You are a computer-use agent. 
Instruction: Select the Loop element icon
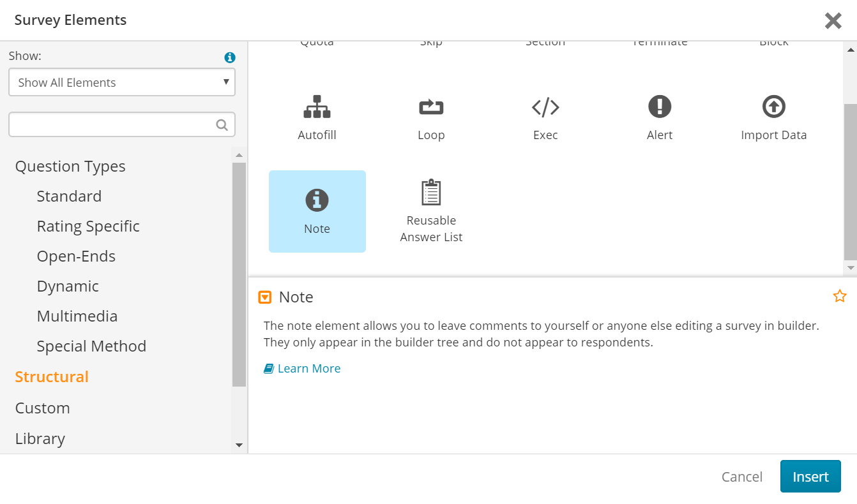coord(431,107)
